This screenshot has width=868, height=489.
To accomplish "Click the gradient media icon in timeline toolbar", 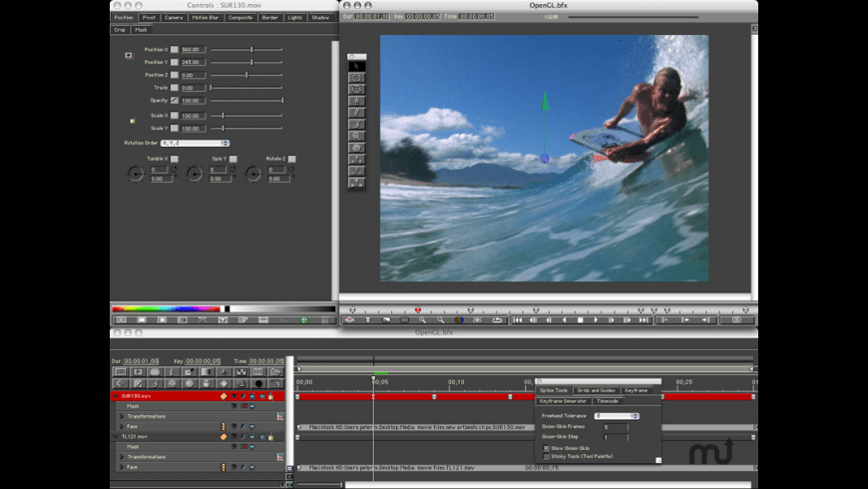I will click(206, 372).
